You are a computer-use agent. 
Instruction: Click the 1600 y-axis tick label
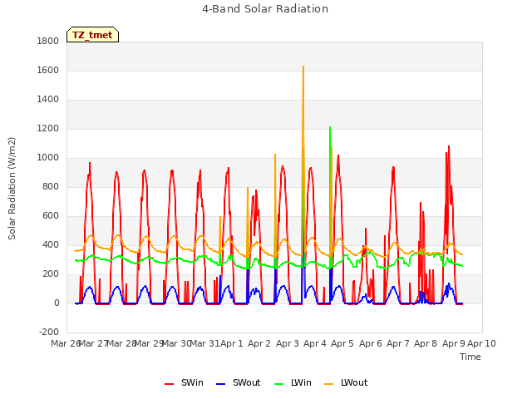pos(48,70)
